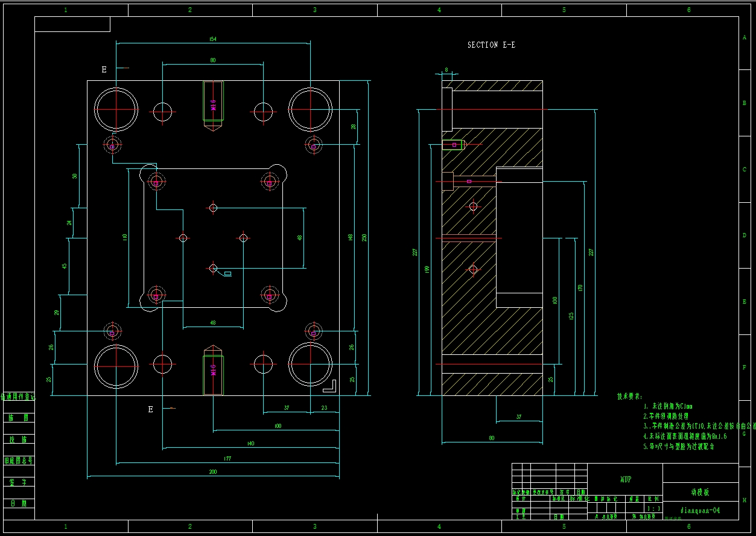Click the part name "动模板" in the title block
The width and height of the screenshot is (756, 536).
(700, 493)
